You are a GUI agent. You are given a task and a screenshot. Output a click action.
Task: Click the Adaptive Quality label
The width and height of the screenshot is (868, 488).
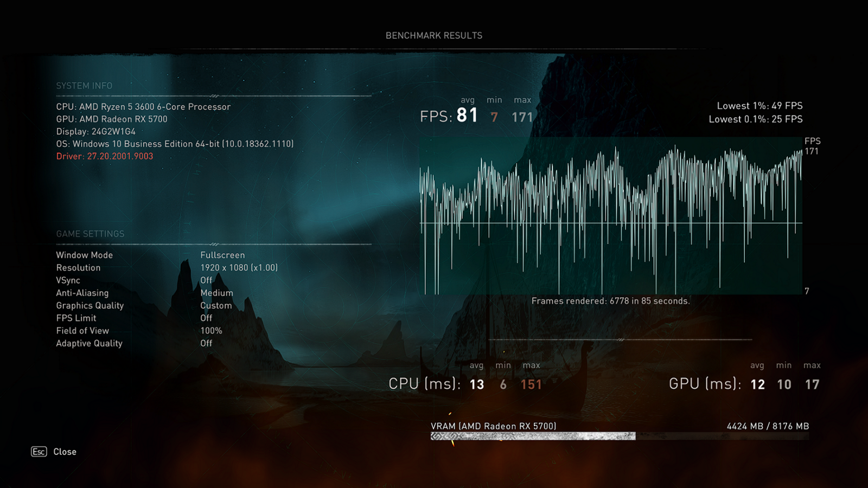click(x=89, y=343)
